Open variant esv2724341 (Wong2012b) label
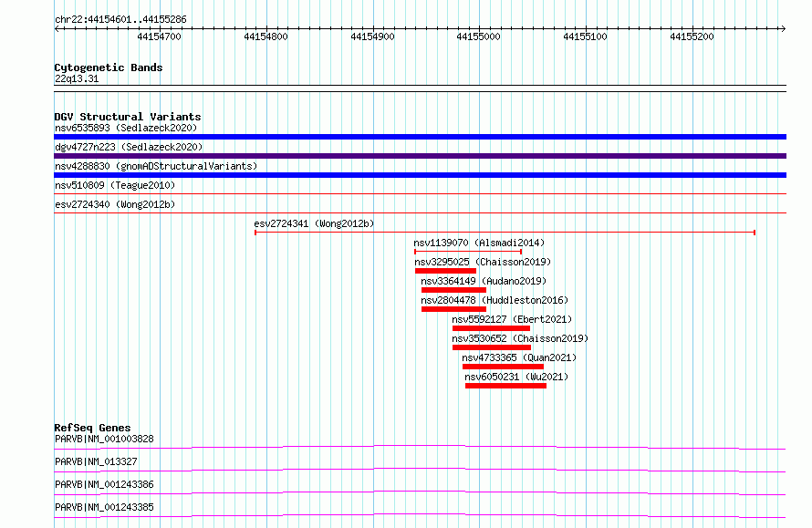The width and height of the screenshot is (812, 528). [314, 223]
